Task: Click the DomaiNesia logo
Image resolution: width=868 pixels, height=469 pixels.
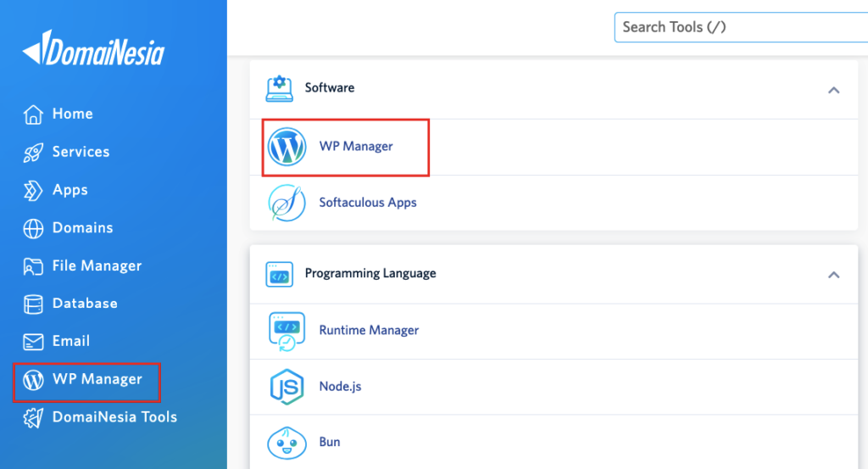Action: pos(93,48)
